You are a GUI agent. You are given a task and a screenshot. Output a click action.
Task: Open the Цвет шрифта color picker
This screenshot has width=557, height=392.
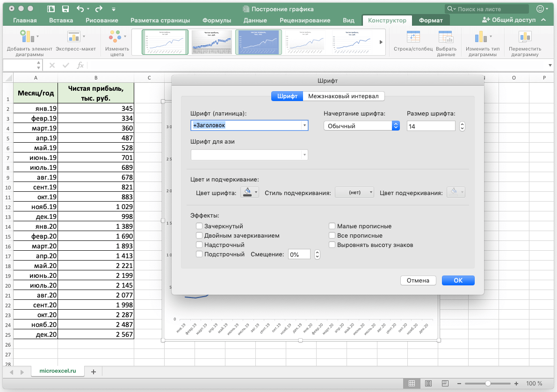(250, 192)
